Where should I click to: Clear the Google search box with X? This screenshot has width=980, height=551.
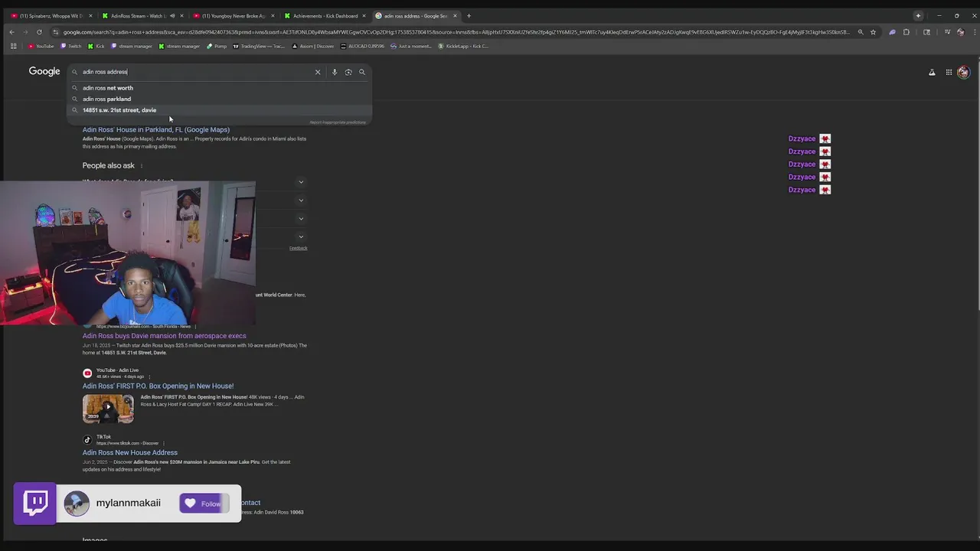[318, 72]
